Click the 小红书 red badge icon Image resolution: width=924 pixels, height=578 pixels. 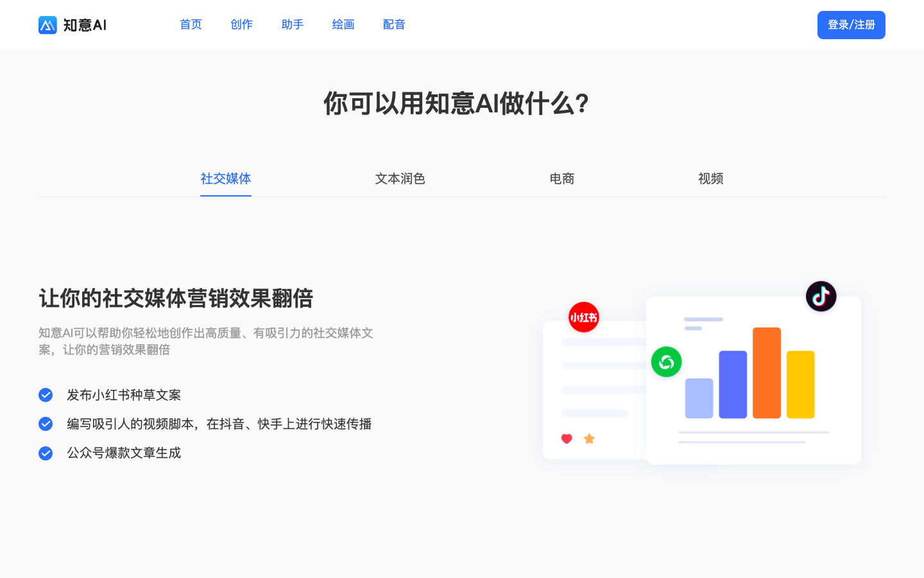[x=584, y=317]
